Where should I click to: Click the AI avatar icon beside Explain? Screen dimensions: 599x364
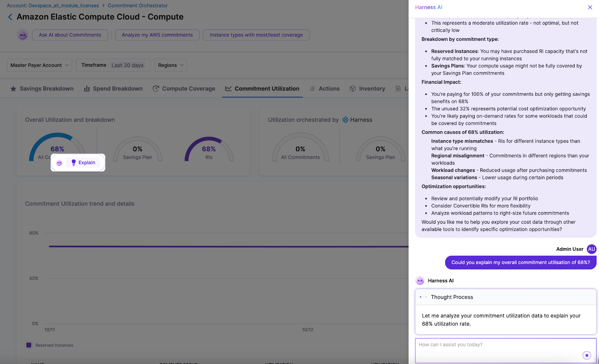point(59,163)
